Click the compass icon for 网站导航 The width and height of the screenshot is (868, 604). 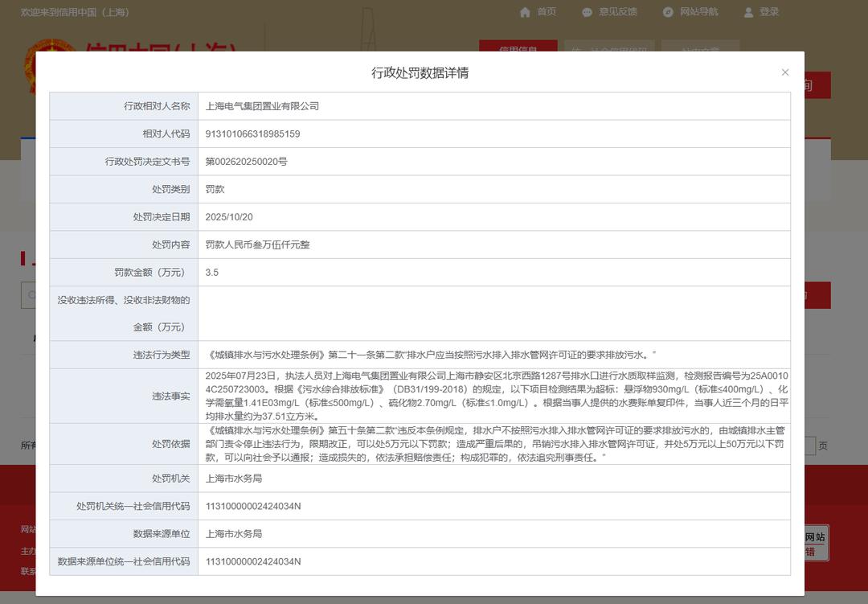668,12
